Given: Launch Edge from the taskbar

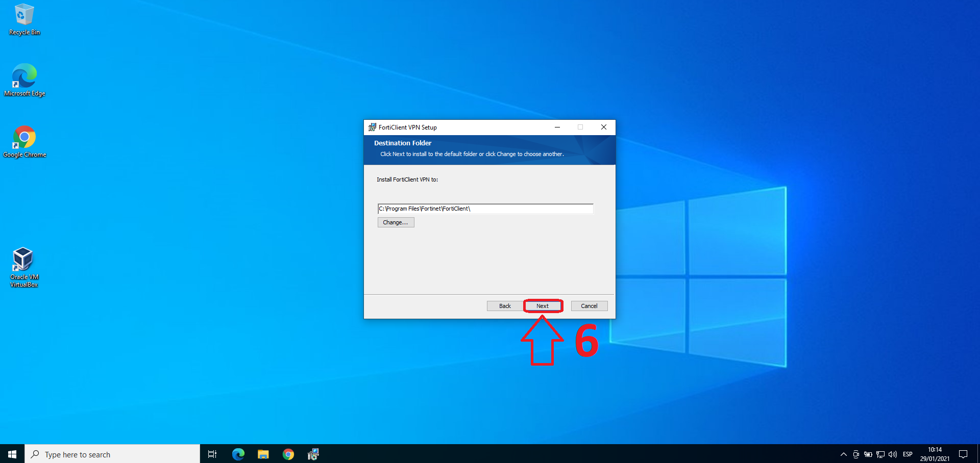Looking at the screenshot, I should [238, 454].
